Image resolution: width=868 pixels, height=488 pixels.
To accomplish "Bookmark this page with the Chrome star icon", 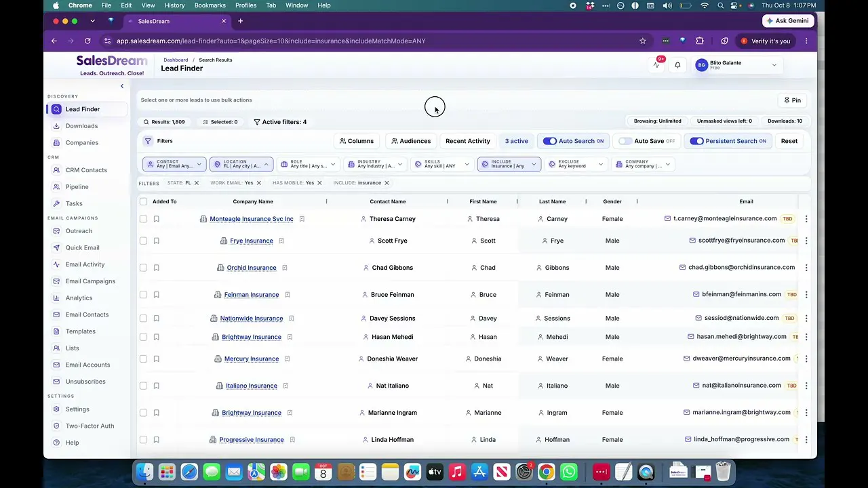I will pos(643,41).
